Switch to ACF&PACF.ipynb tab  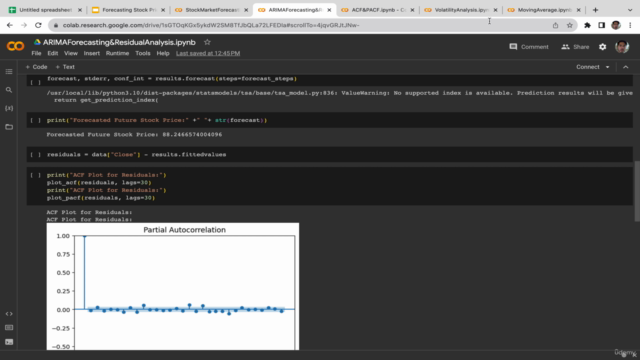[x=378, y=10]
